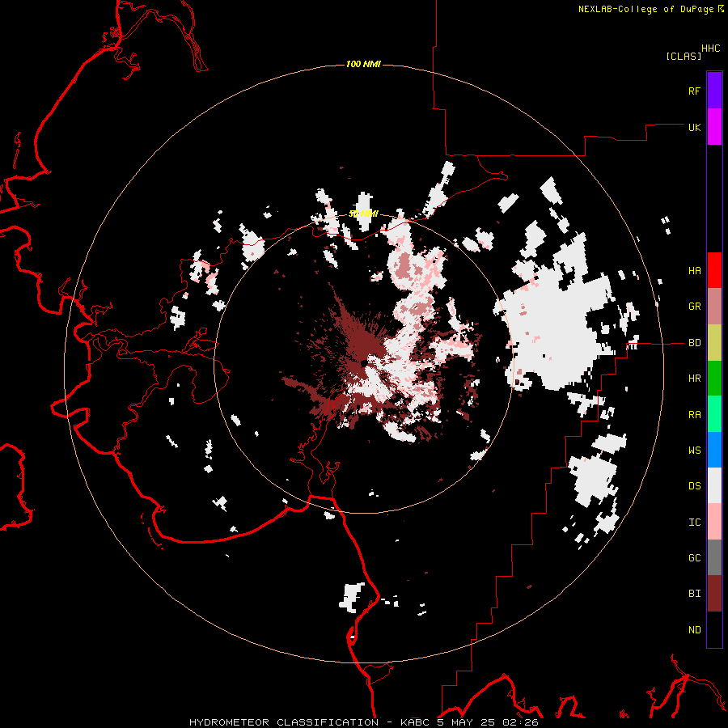Select the IC pink legend swatch
Screen dimensions: 728x728
pyautogui.click(x=714, y=522)
